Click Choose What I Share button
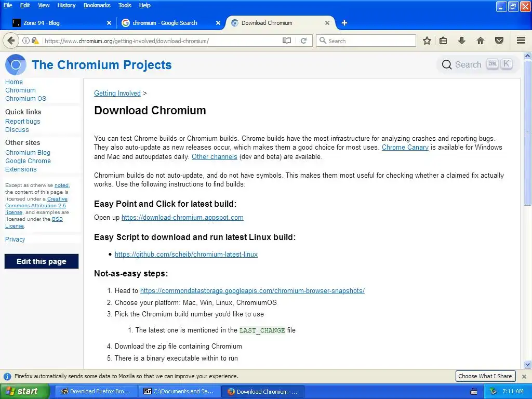 tap(485, 376)
